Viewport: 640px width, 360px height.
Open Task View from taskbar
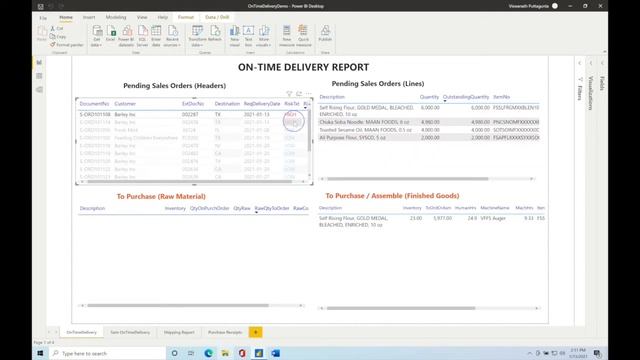tap(191, 353)
